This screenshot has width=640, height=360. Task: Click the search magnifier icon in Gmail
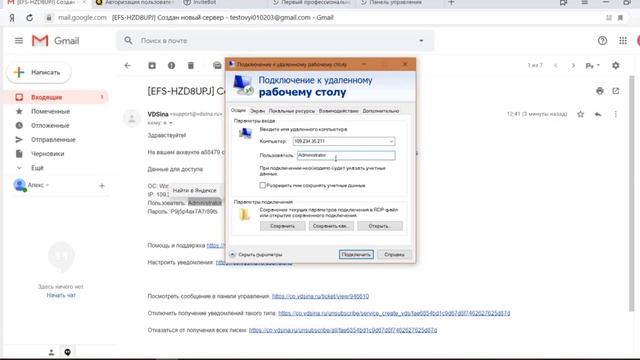point(129,40)
